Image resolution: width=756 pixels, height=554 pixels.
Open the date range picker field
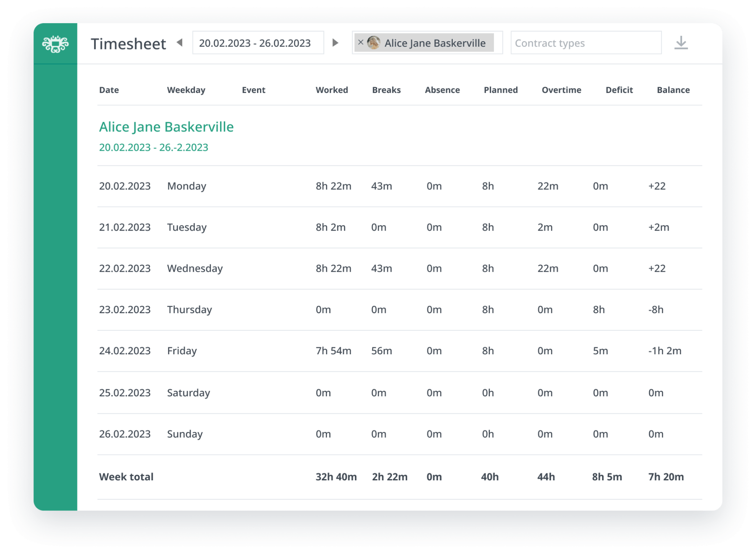click(258, 42)
